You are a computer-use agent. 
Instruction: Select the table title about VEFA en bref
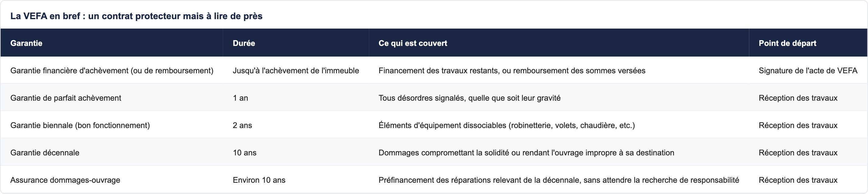(x=136, y=16)
